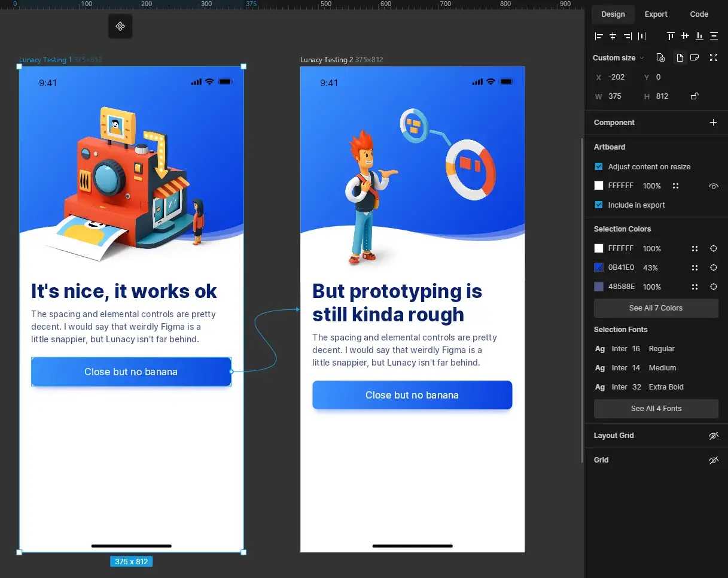The height and width of the screenshot is (578, 728).
Task: Select the Inter 16 Regular font row
Action: (x=635, y=349)
